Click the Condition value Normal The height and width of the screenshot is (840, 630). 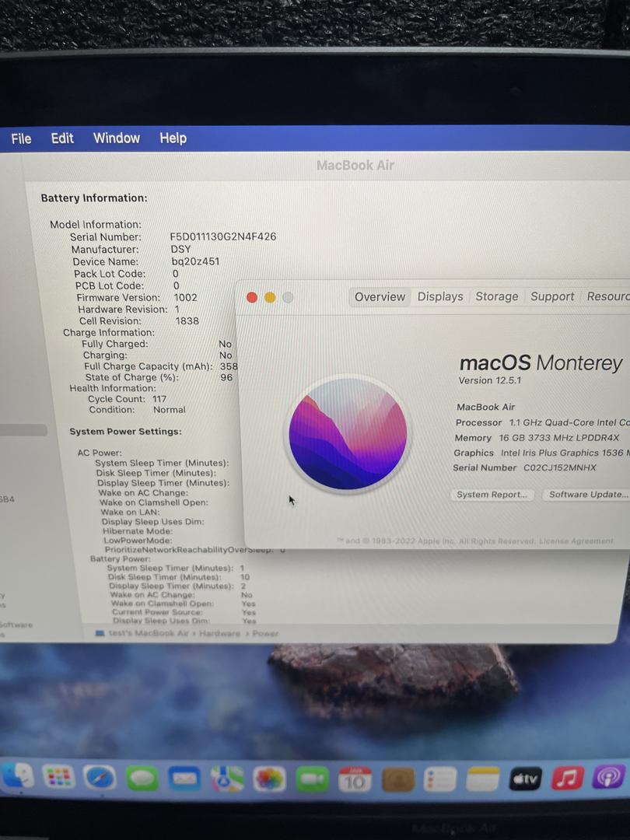pos(170,410)
